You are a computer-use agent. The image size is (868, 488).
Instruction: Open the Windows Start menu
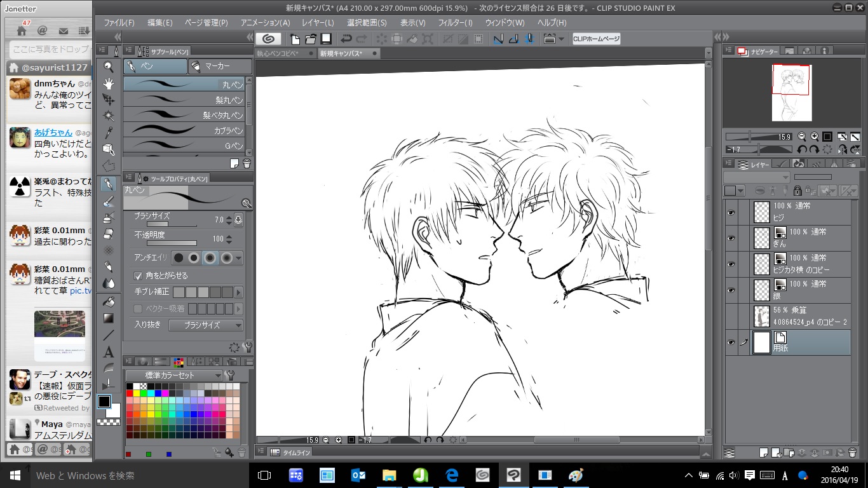[15, 475]
